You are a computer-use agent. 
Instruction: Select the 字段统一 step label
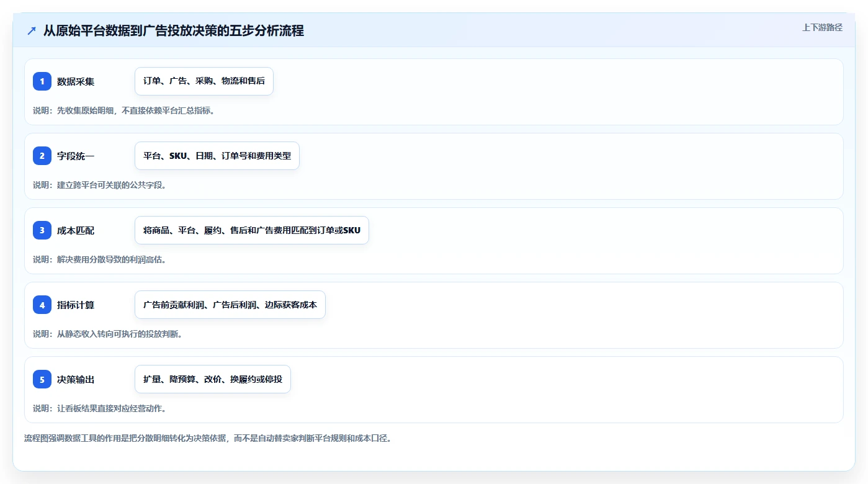click(76, 156)
